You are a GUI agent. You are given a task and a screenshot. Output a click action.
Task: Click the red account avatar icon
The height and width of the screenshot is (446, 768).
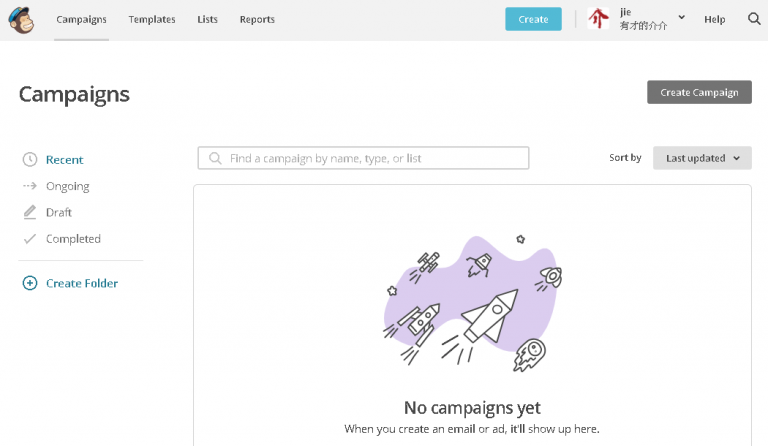(598, 19)
